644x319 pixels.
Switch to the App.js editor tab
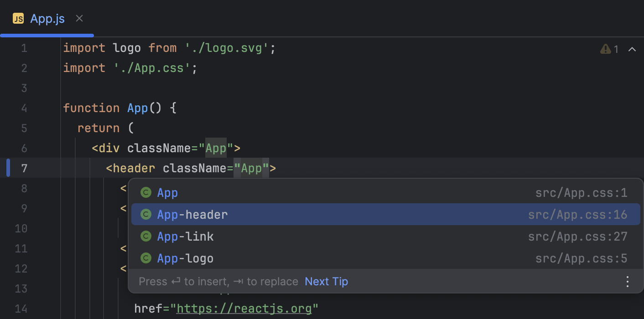tap(47, 18)
